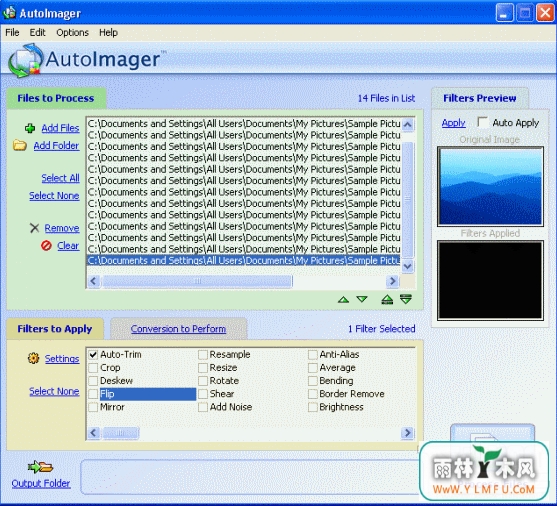
Task: Enable the Resize filter checkbox
Action: (203, 368)
